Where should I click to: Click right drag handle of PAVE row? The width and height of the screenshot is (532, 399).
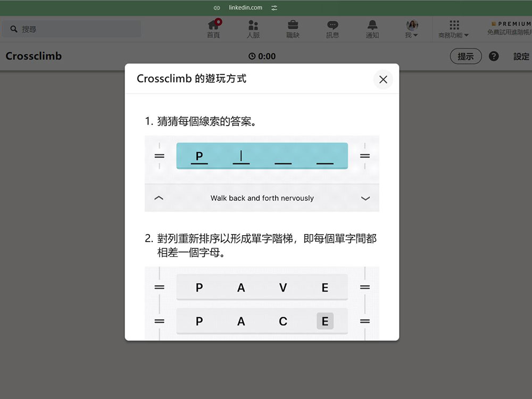365,287
